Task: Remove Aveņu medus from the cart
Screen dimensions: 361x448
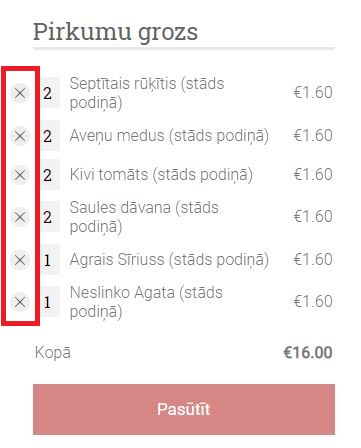Action: 20,136
